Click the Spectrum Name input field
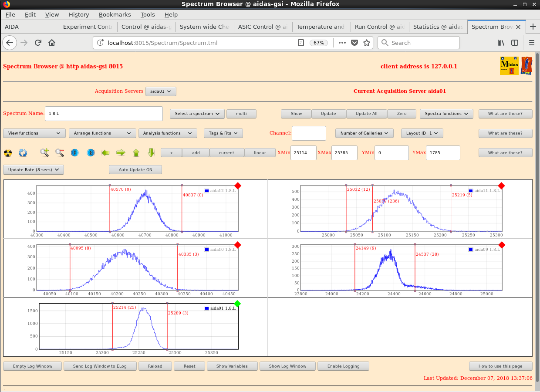The image size is (540, 392). coord(104,114)
